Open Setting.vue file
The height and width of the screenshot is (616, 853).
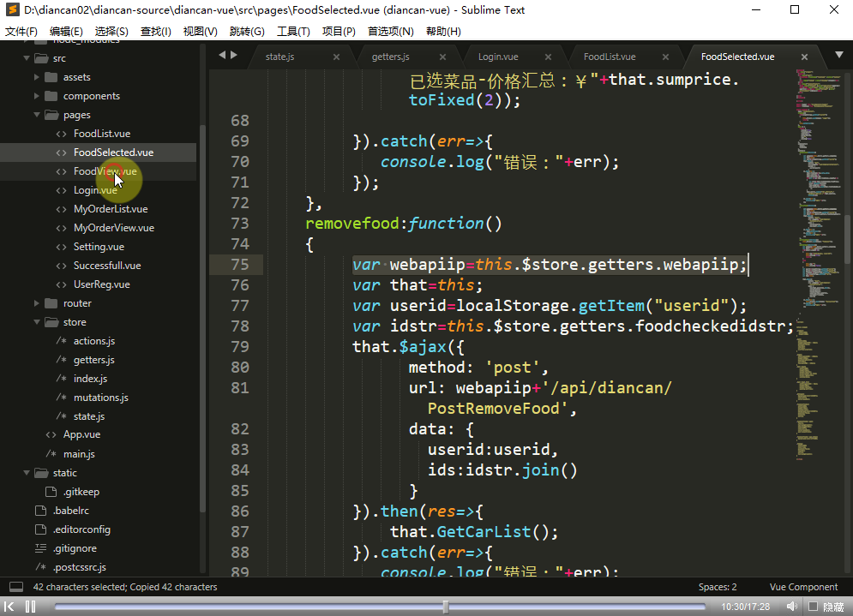(99, 247)
